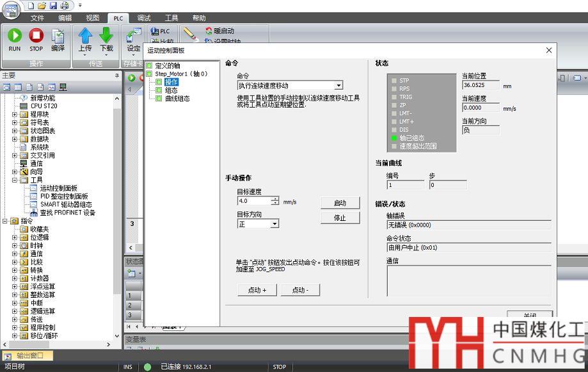
Task: Open the 视图 ribbon tab
Action: click(x=92, y=18)
